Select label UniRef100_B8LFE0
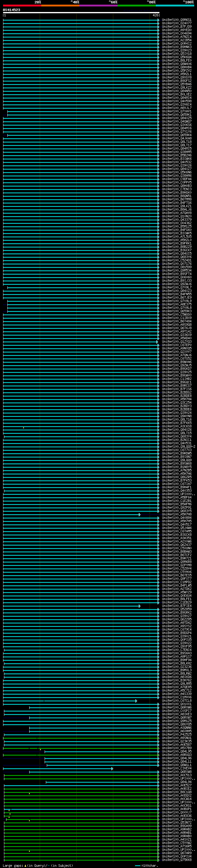Screen dimensions: 197x868 click(x=176, y=61)
